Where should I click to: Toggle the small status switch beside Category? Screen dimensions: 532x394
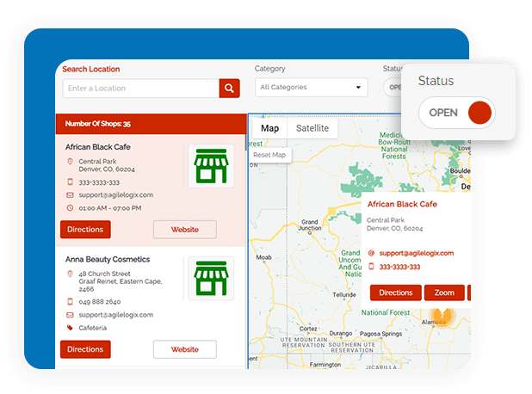tap(393, 87)
